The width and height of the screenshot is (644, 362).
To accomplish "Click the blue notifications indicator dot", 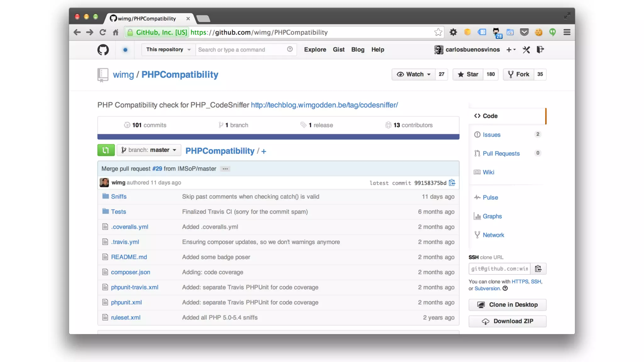I will 125,50.
